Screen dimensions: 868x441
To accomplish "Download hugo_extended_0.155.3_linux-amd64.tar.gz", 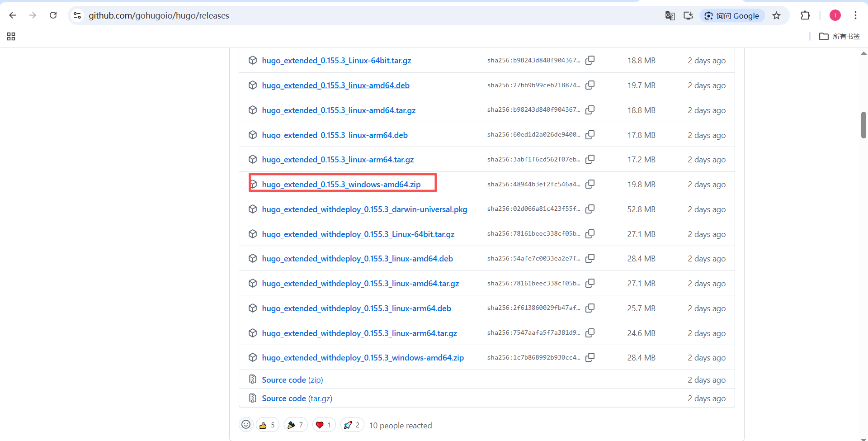I will [x=339, y=110].
